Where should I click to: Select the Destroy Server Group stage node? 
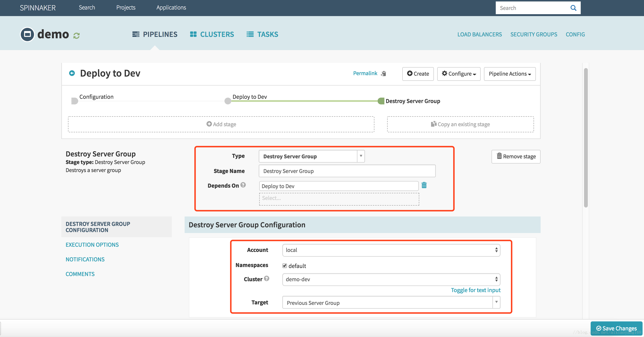381,101
